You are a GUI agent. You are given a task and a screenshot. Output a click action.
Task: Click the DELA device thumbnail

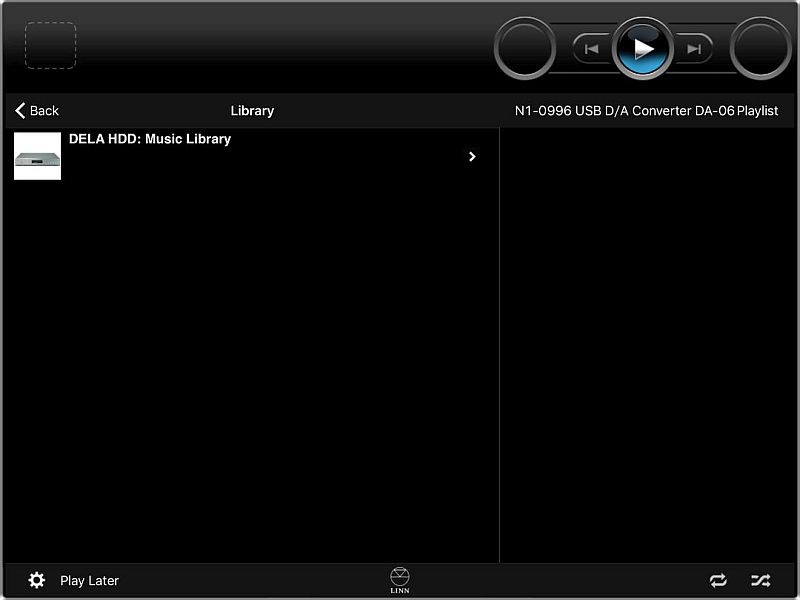coord(37,156)
